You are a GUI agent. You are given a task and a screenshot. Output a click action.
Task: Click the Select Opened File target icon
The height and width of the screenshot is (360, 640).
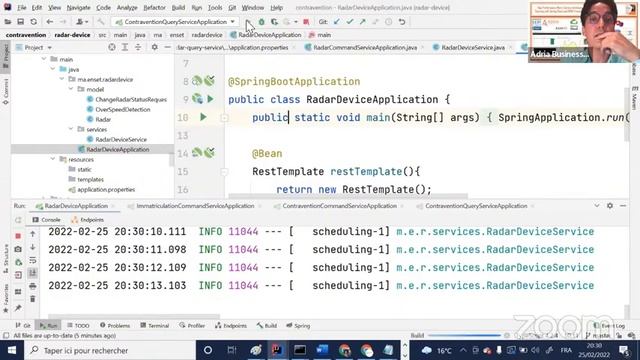pos(112,47)
